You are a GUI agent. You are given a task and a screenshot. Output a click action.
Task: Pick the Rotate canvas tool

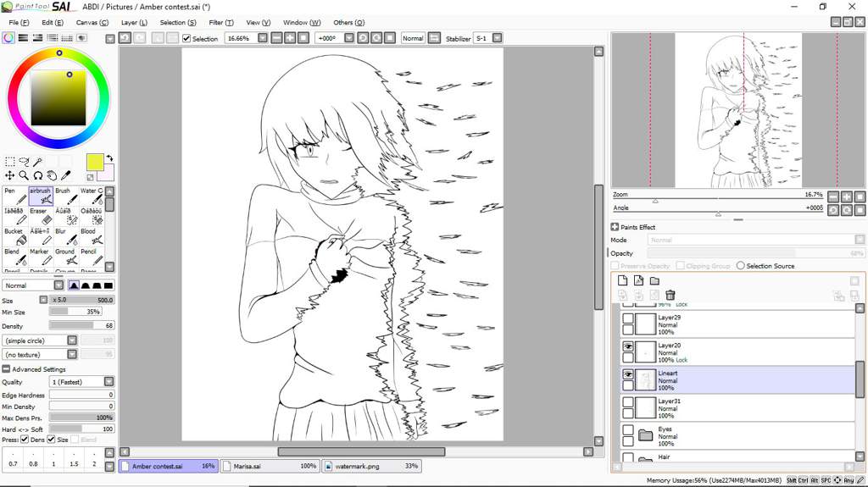tap(37, 175)
